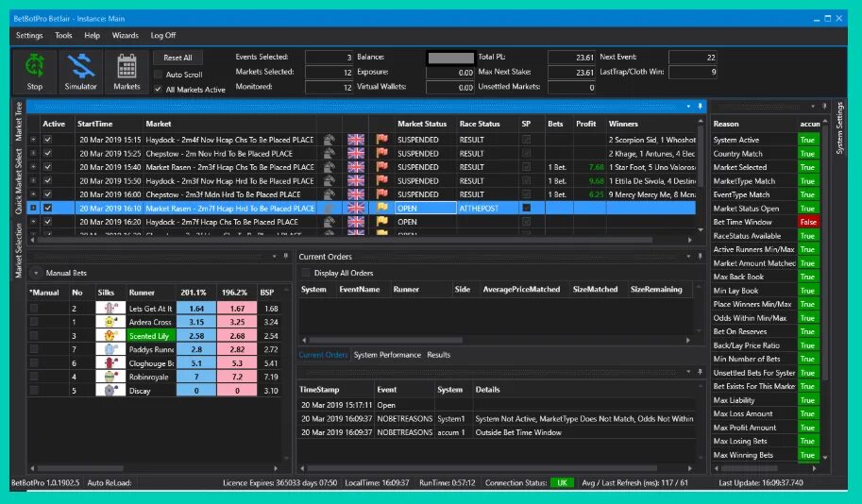862x504 pixels.
Task: Click silks icon for Ardera Cross
Action: point(110,322)
